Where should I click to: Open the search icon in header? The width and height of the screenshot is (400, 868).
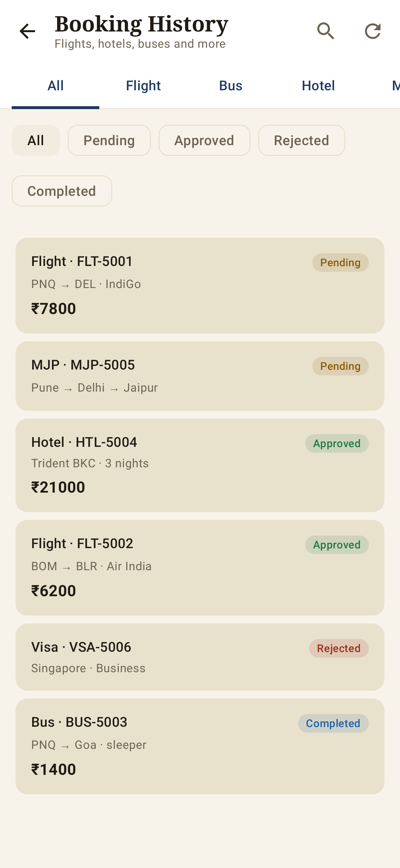tap(326, 31)
